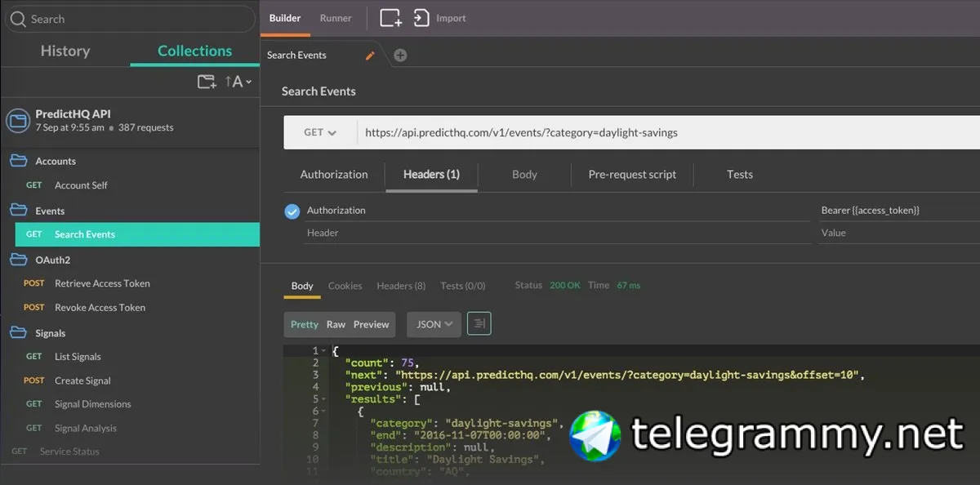Switch to the Builder tab
Image resolution: width=980 pixels, height=485 pixels.
click(x=285, y=18)
